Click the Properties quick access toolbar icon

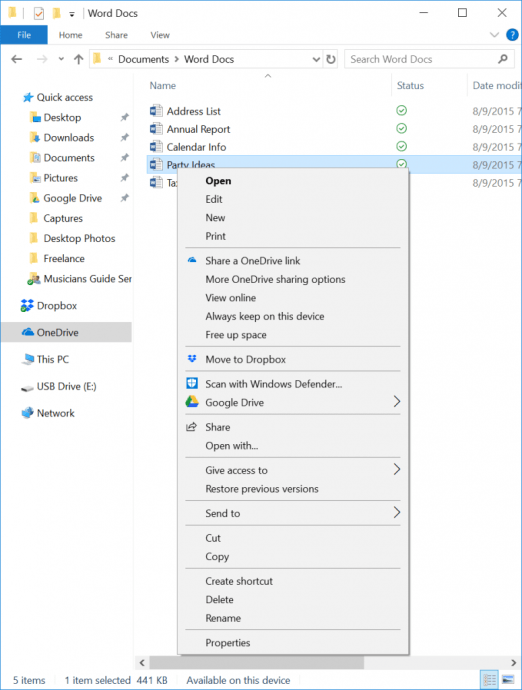(39, 14)
